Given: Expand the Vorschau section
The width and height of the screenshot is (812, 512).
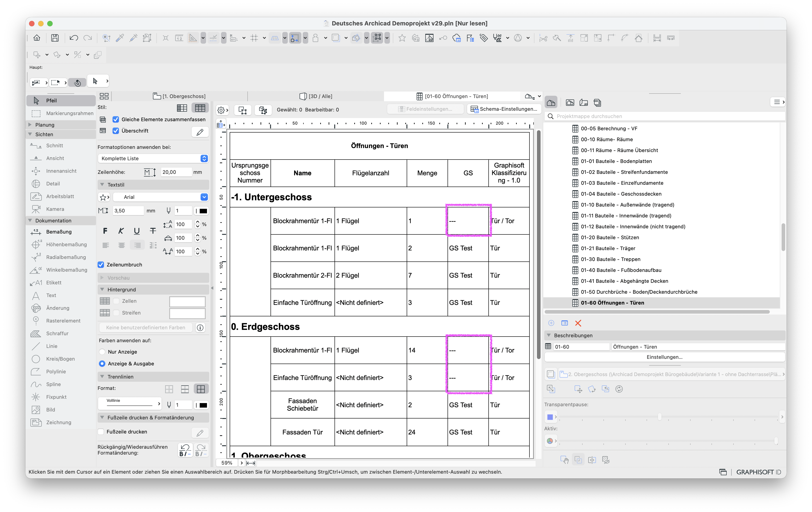Looking at the screenshot, I should pos(102,278).
